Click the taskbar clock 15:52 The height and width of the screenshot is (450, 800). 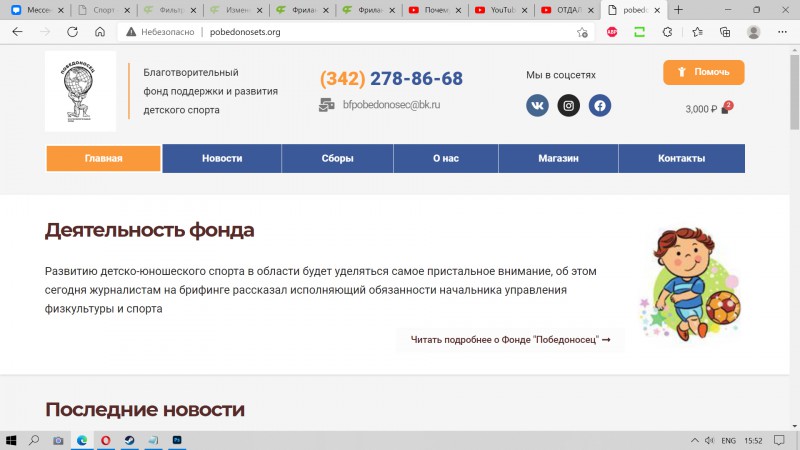coord(753,440)
